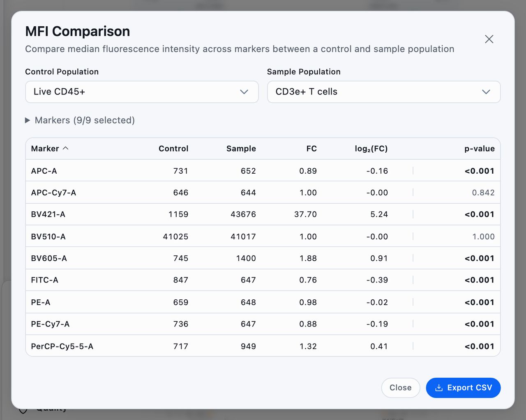Click the control value 847
The width and height of the screenshot is (526, 420).
(x=181, y=280)
